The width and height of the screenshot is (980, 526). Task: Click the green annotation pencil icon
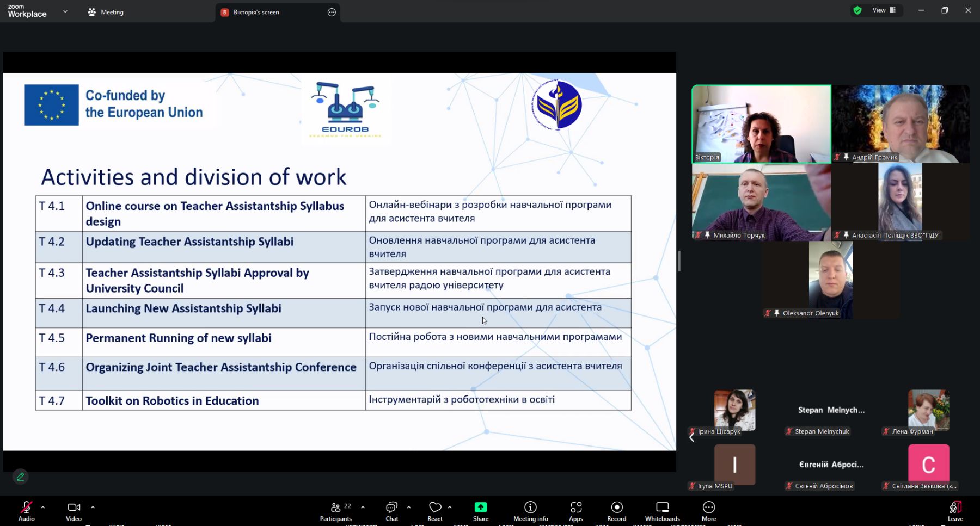point(20,477)
